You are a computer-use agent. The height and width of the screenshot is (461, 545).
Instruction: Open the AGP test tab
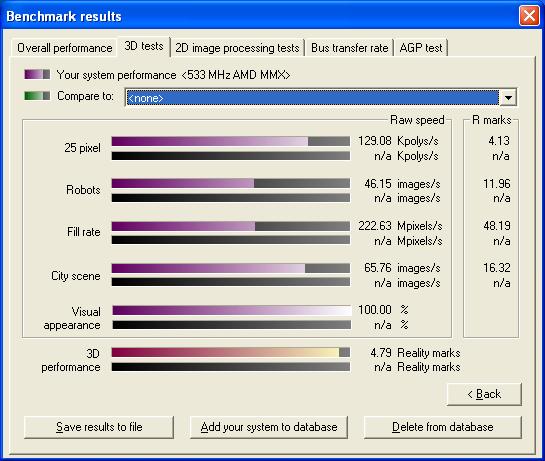[x=421, y=48]
